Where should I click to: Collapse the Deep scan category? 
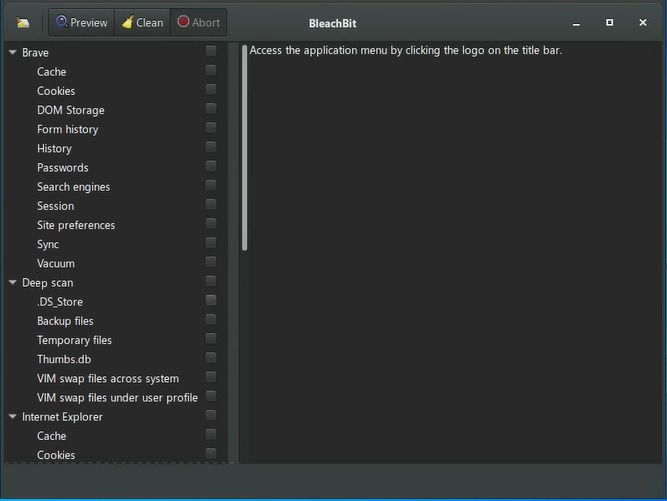coord(13,282)
